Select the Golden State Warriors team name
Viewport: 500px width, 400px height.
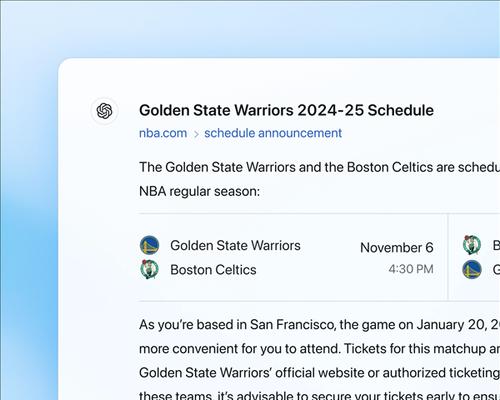235,246
